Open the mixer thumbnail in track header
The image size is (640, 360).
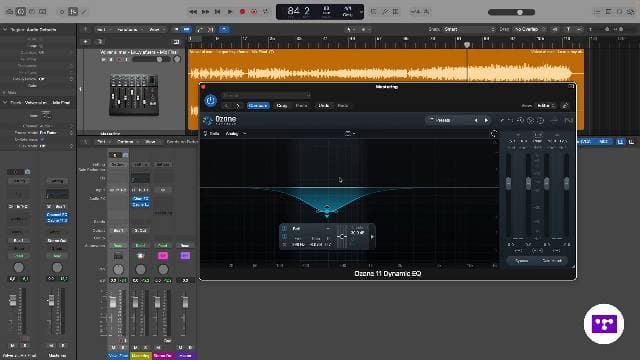coord(133,94)
